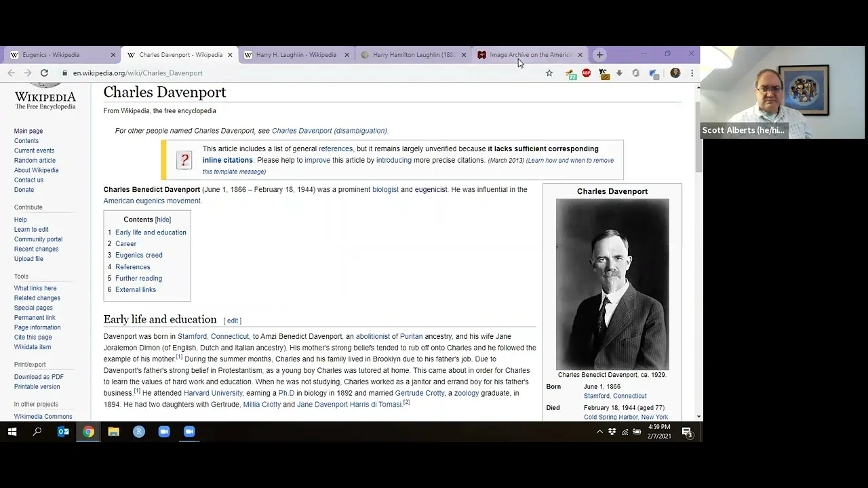Click the blue extension icon beside avatar
This screenshot has height=488, width=868.
[653, 73]
